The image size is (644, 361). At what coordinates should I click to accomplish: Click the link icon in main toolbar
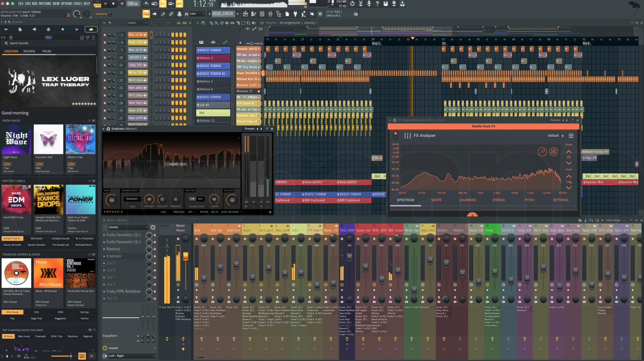[x=171, y=14]
